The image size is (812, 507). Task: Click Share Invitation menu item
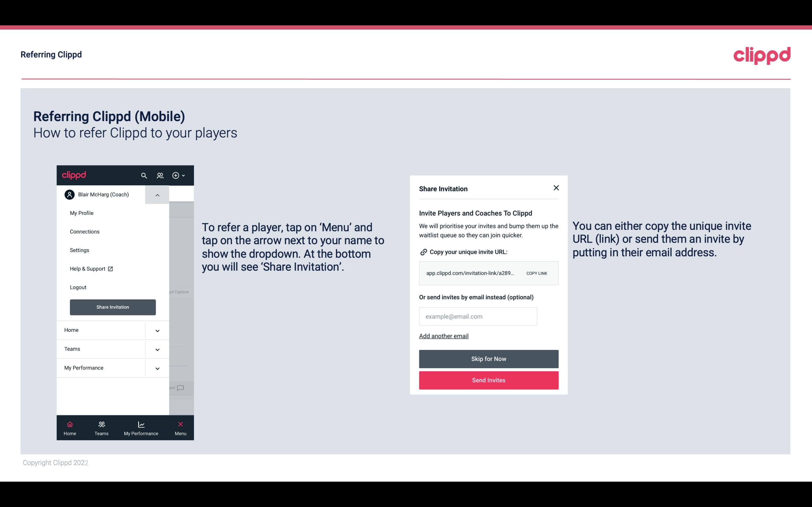113,307
